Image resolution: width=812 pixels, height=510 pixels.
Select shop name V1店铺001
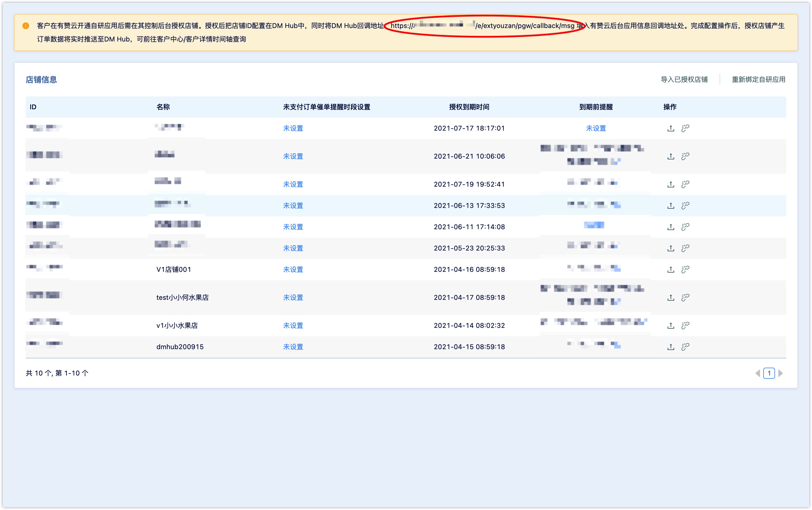pos(174,269)
